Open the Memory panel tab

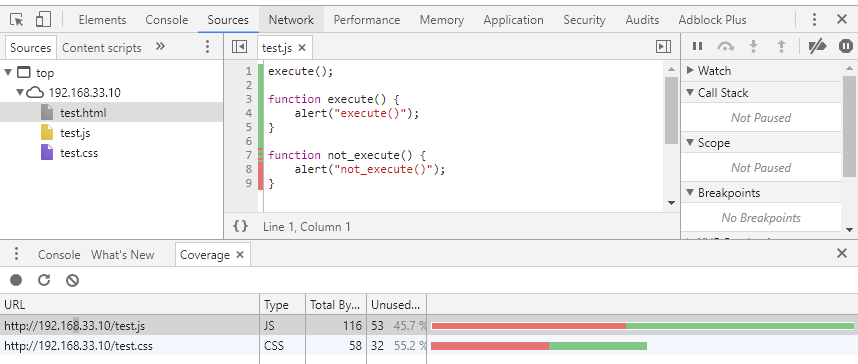point(442,20)
